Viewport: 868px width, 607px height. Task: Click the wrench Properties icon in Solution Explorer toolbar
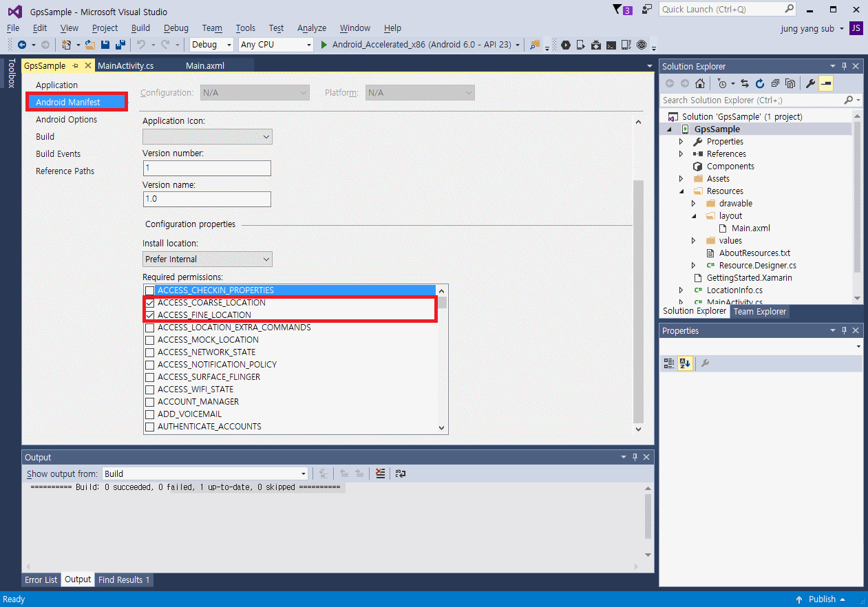tap(811, 83)
